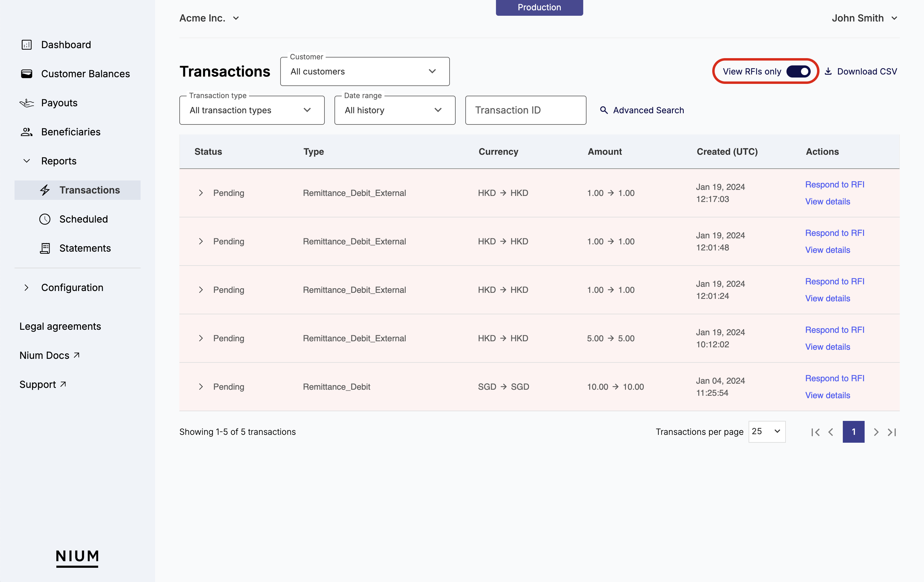Click the Download CSV icon
The image size is (924, 582).
click(828, 71)
